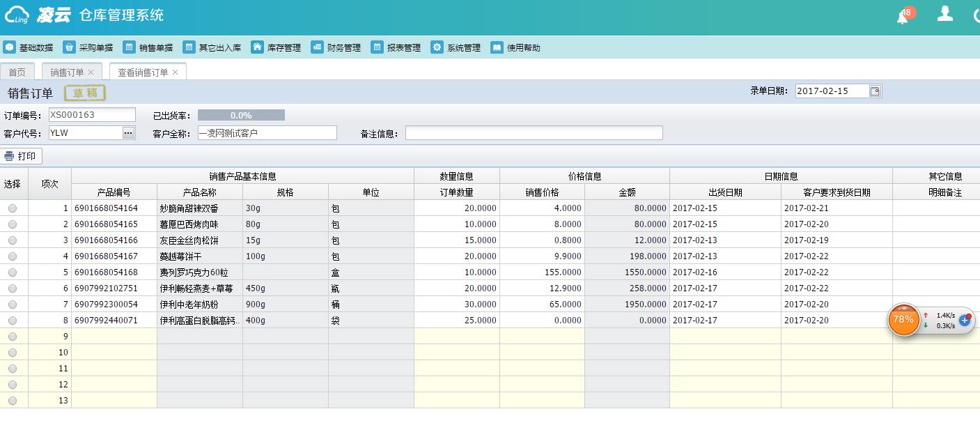
Task: Click the 系统管理 gear icon
Action: 437,47
